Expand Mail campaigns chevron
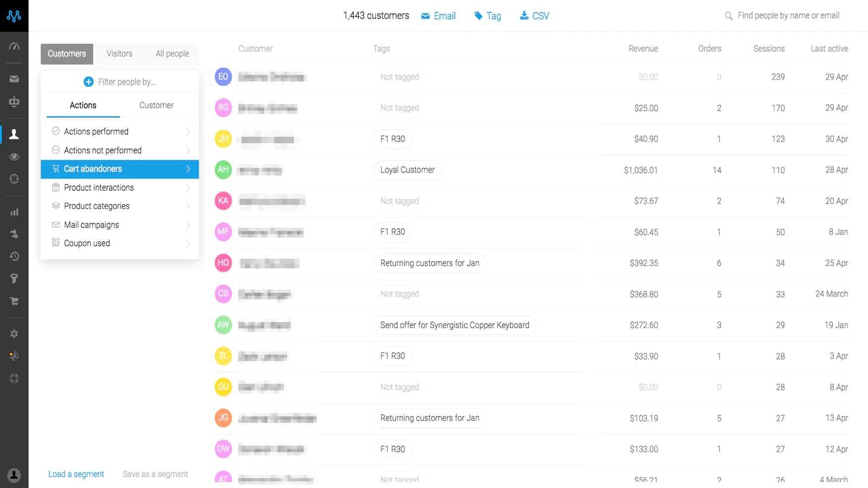This screenshot has height=488, width=868. coord(188,225)
